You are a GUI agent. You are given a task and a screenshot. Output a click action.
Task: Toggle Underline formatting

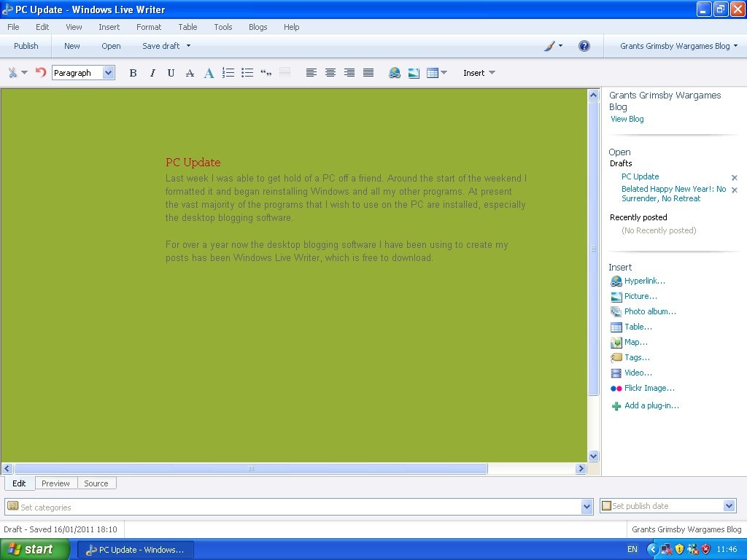(x=171, y=73)
